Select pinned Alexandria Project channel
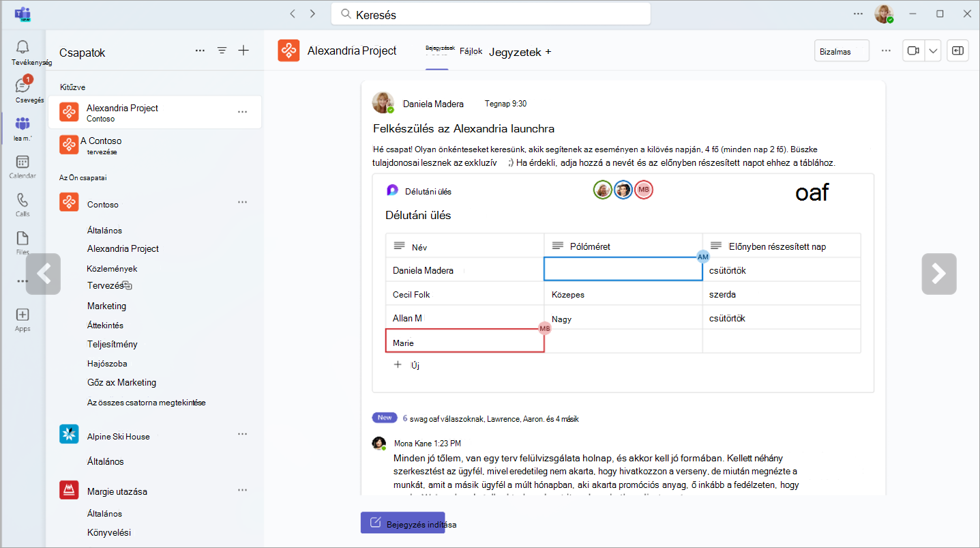The height and width of the screenshot is (548, 980). click(155, 113)
